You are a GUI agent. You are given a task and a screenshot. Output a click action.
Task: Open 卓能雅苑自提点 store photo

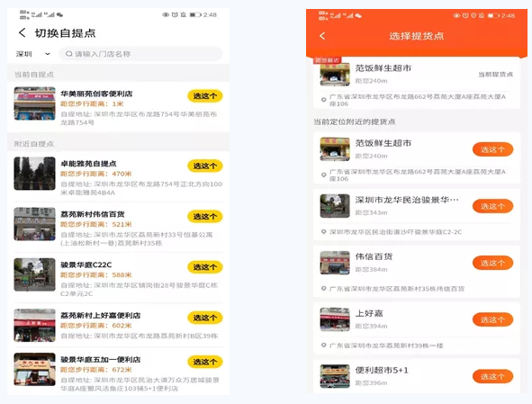click(34, 174)
